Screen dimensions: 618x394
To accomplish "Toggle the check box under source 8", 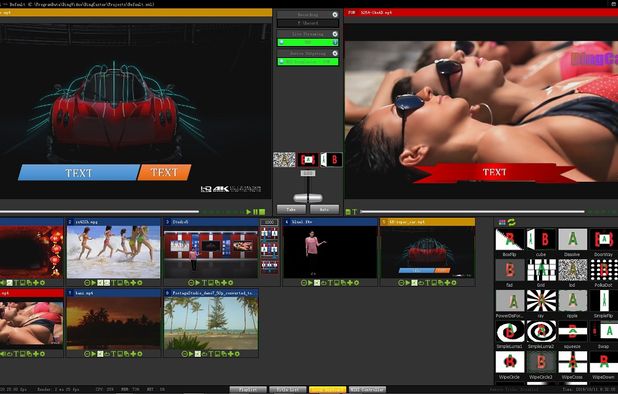I will [x=198, y=354].
